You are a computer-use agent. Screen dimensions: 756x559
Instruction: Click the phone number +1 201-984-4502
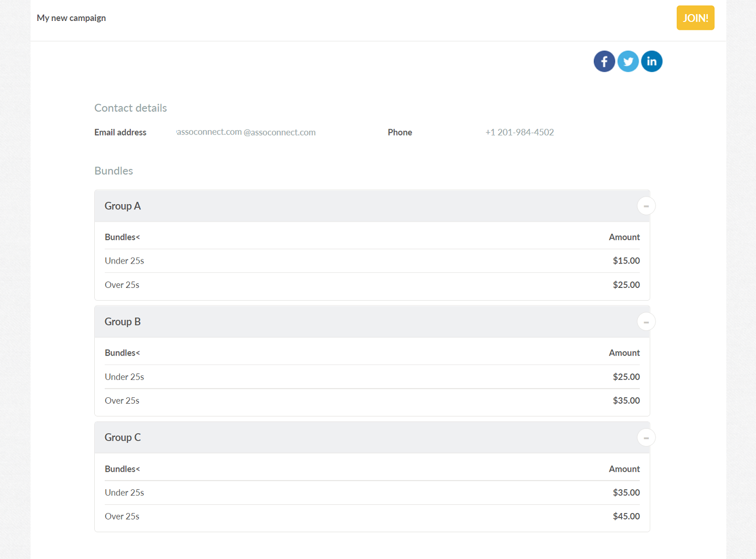point(519,132)
